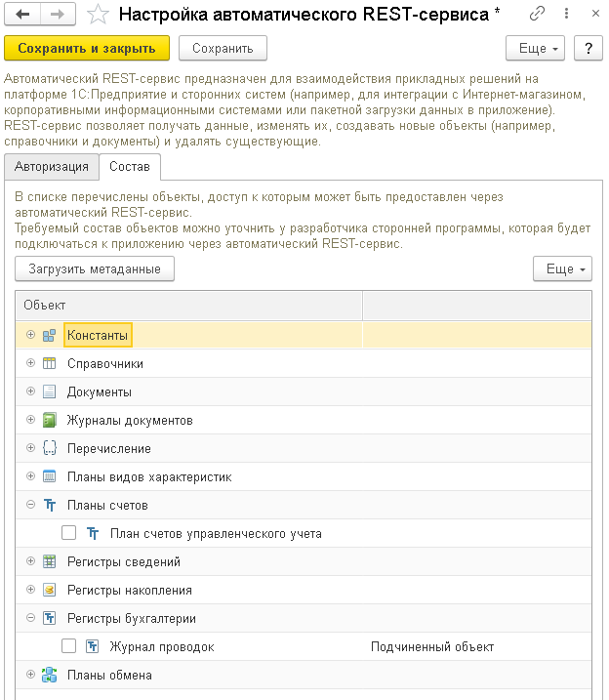Click Загрузить метаданные button
The image size is (609, 700).
coord(95,268)
